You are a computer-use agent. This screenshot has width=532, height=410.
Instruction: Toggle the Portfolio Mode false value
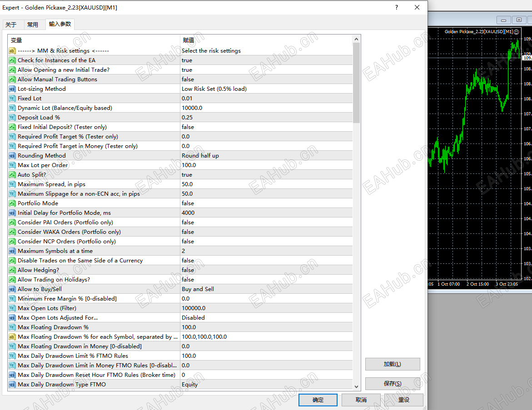[x=266, y=203]
